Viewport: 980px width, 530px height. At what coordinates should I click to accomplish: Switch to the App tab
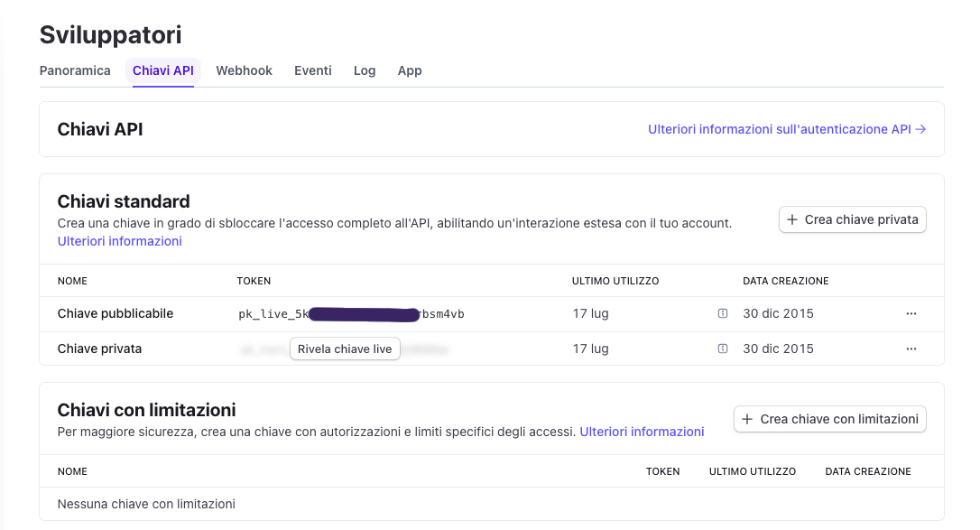pos(410,70)
